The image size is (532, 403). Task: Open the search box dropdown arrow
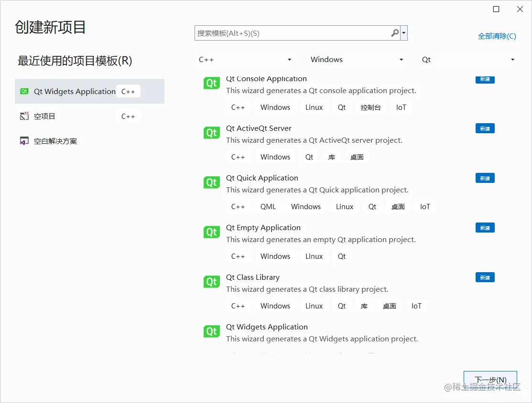point(404,33)
